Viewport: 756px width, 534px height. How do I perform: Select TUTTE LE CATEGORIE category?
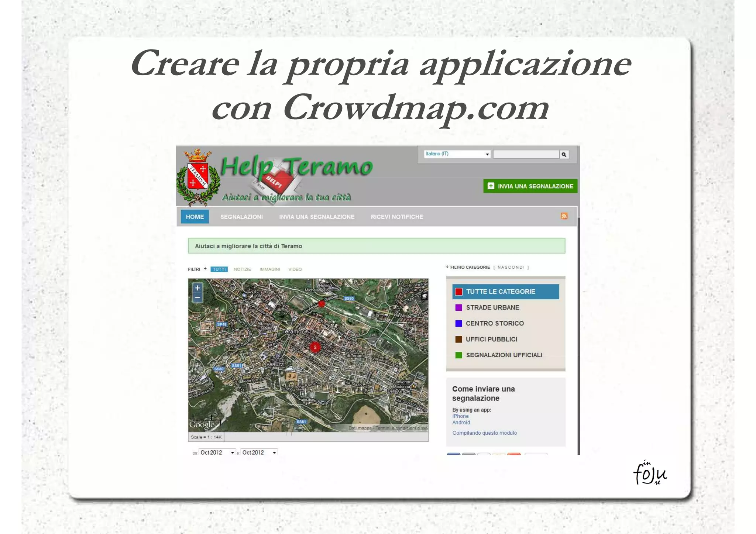point(506,292)
